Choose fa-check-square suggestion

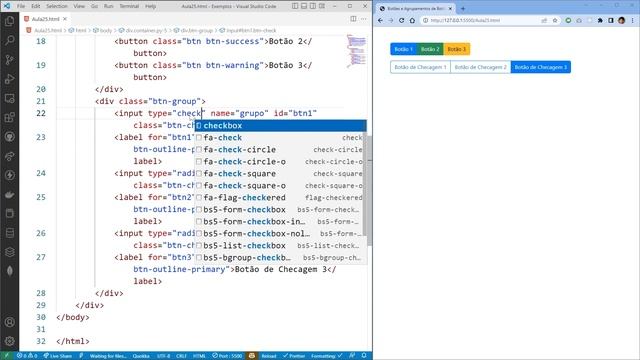pyautogui.click(x=280, y=173)
